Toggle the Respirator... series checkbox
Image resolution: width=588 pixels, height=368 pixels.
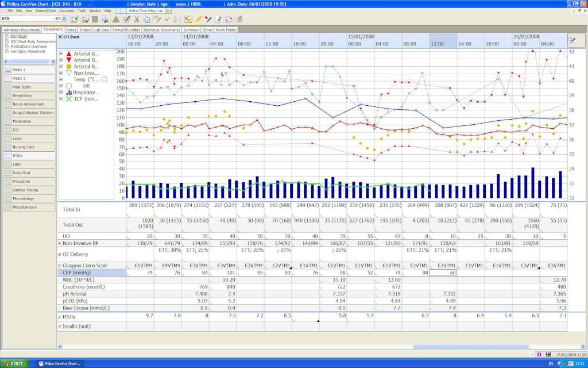click(x=61, y=93)
